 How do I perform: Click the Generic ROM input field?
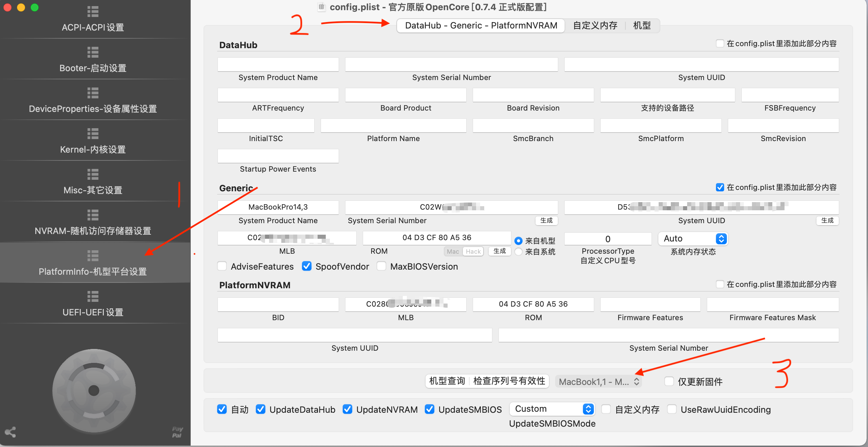tap(437, 237)
